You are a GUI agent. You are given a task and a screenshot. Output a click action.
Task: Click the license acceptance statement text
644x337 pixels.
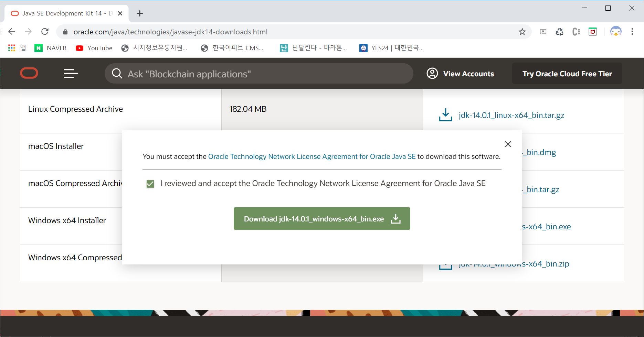pos(323,183)
